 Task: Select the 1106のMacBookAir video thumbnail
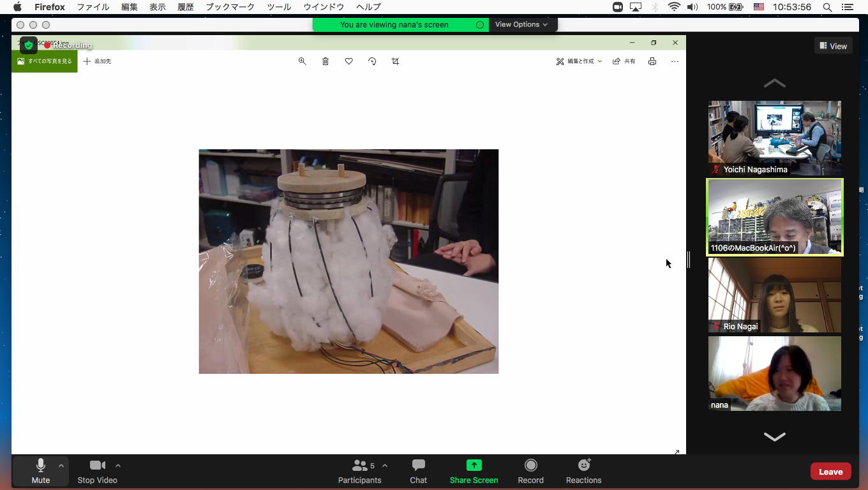[775, 217]
